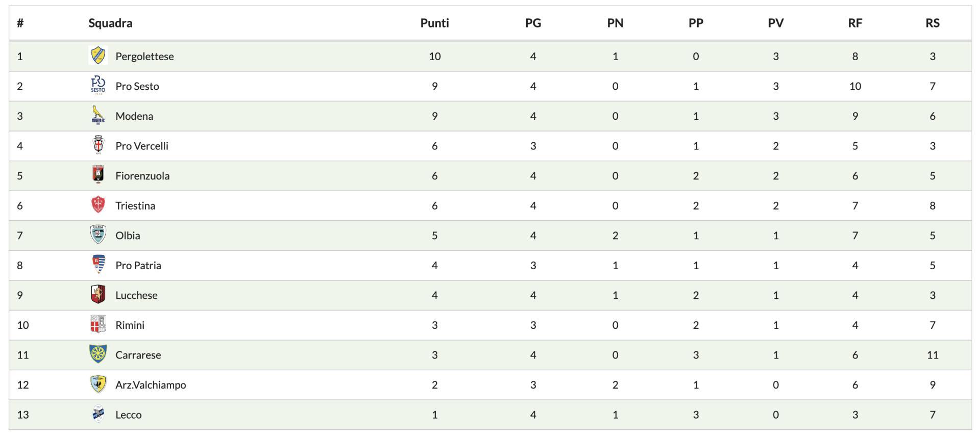980x437 pixels.
Task: Click the RF column header
Action: pos(855,23)
